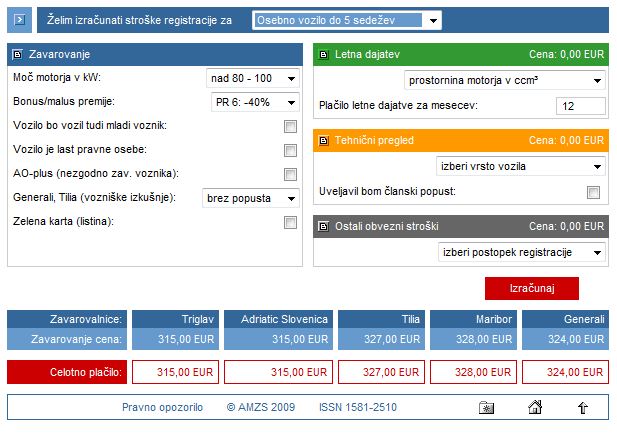Click Generali total payment 324,00 EUR
The width and height of the screenshot is (617, 433).
[565, 372]
